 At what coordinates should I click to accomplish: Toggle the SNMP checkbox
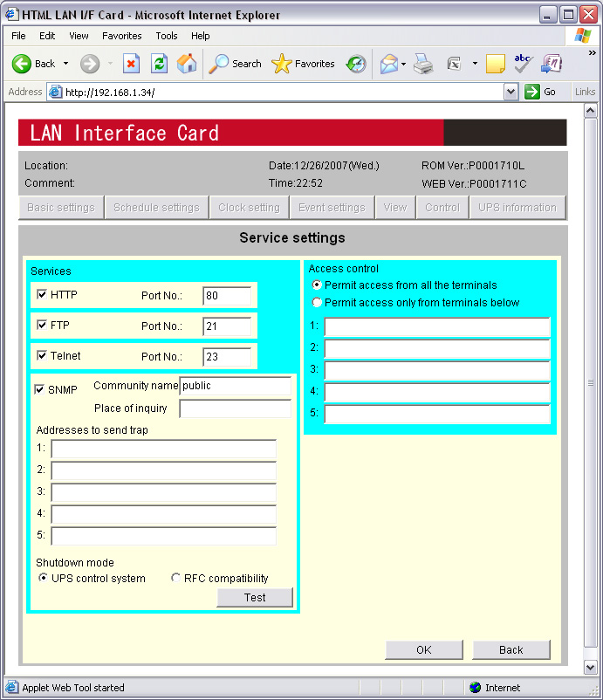tap(39, 389)
